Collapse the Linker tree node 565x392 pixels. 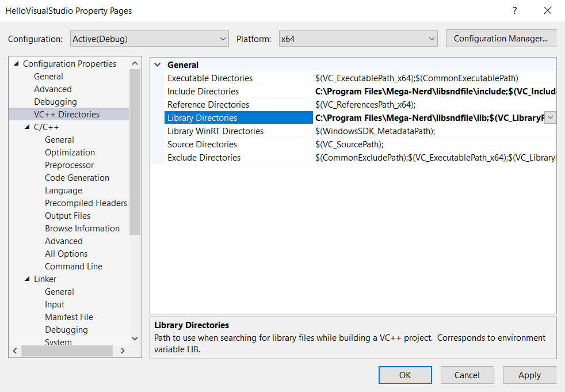click(27, 279)
